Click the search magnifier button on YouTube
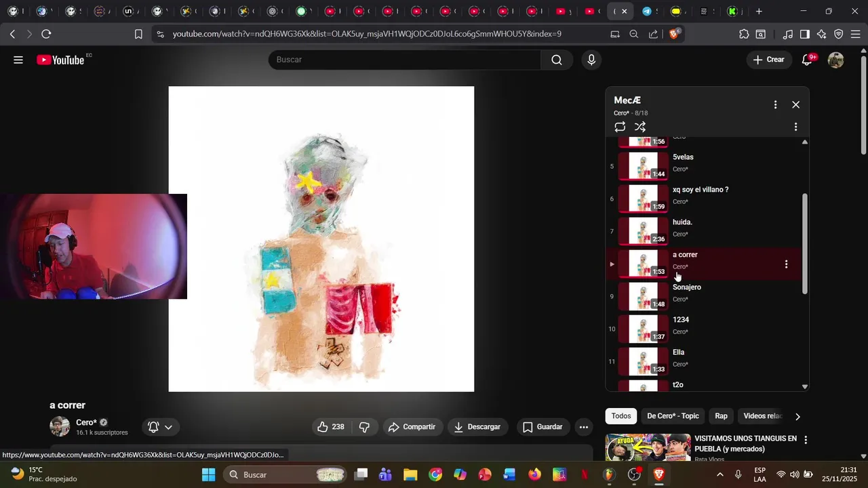Screen dimensions: 868x488 click(557, 60)
